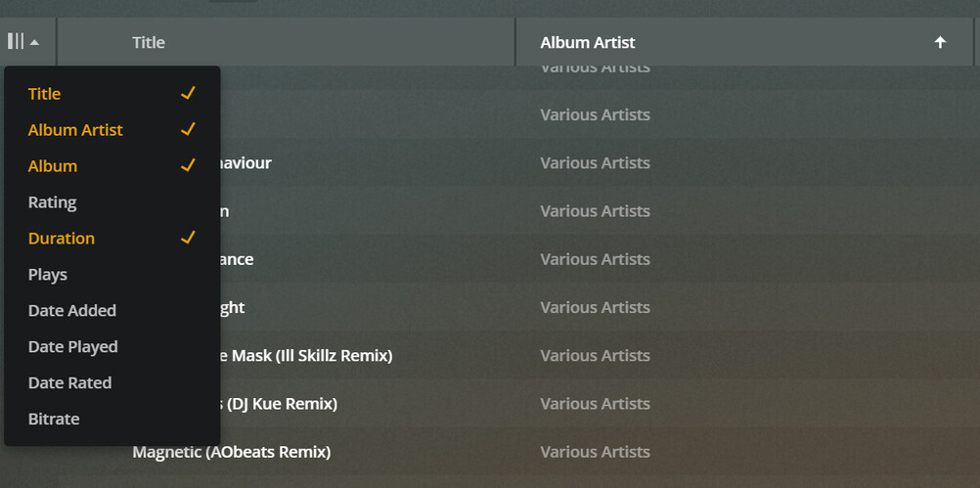Toggle Title column visibility in menu
Viewport: 980px width, 488px height.
point(45,94)
